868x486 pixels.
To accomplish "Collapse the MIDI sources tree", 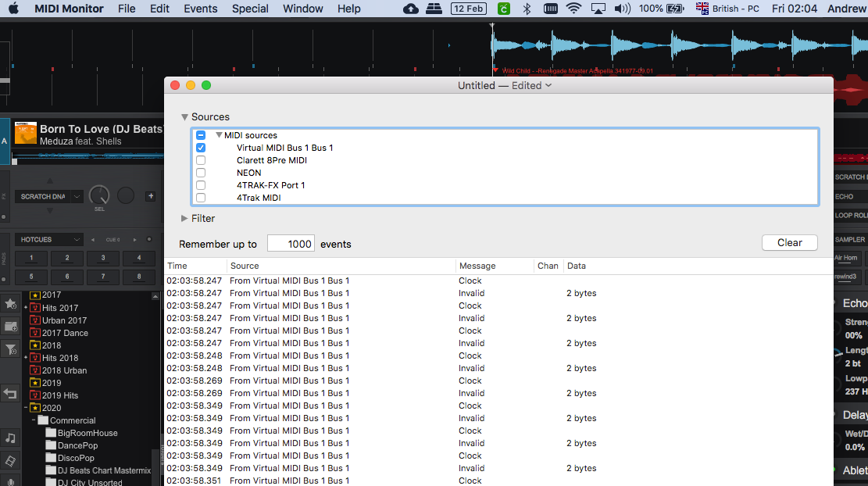I will [219, 135].
